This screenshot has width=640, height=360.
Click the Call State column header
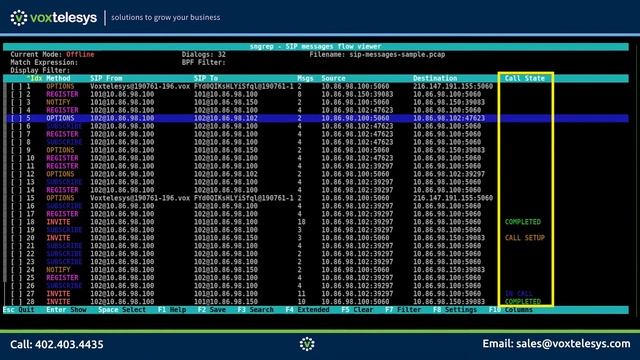point(524,78)
